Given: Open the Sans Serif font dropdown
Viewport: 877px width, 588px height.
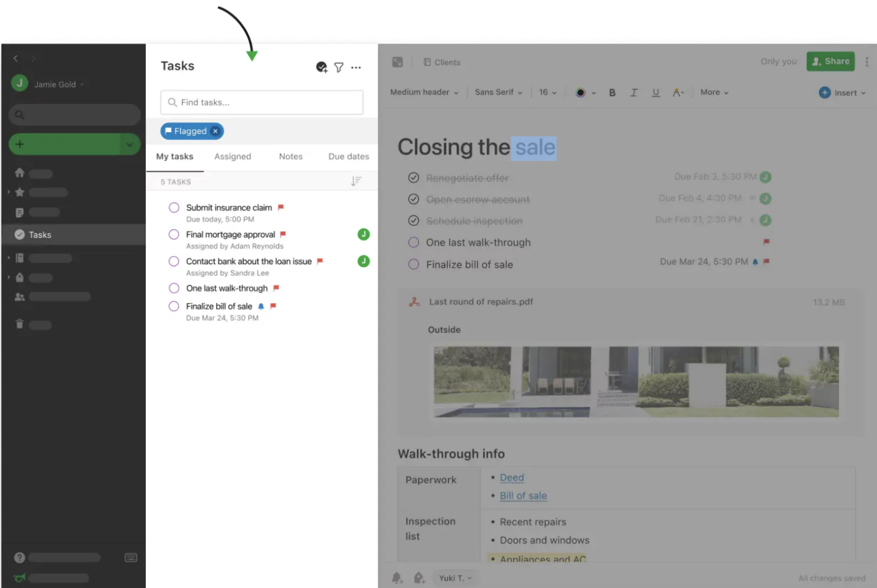Looking at the screenshot, I should [498, 92].
